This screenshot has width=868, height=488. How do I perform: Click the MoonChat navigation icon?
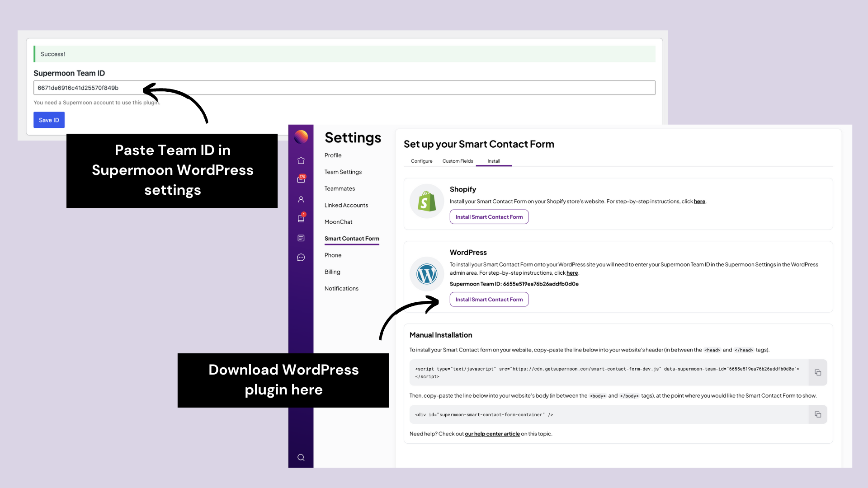coord(301,258)
